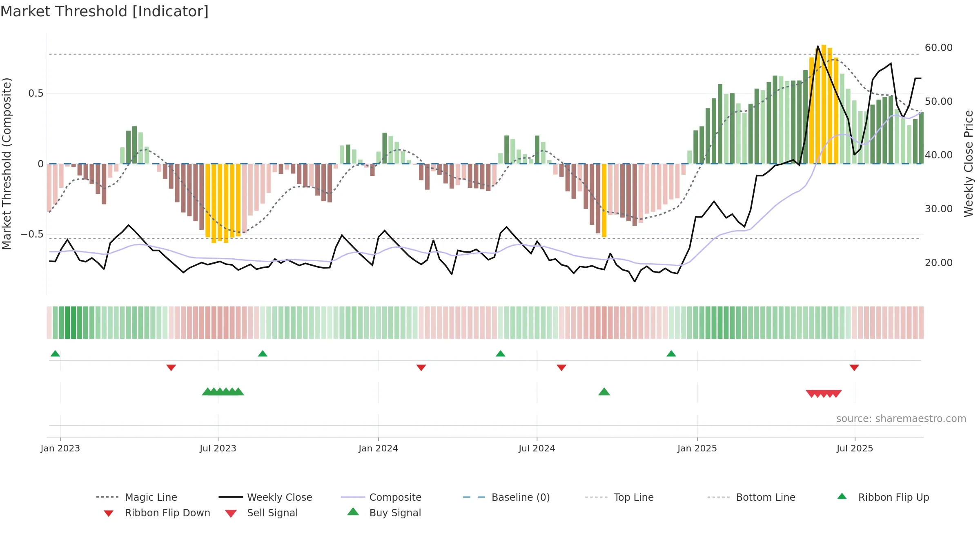Image resolution: width=980 pixels, height=551 pixels.
Task: Toggle the Bottom Line legend entry
Action: point(751,497)
